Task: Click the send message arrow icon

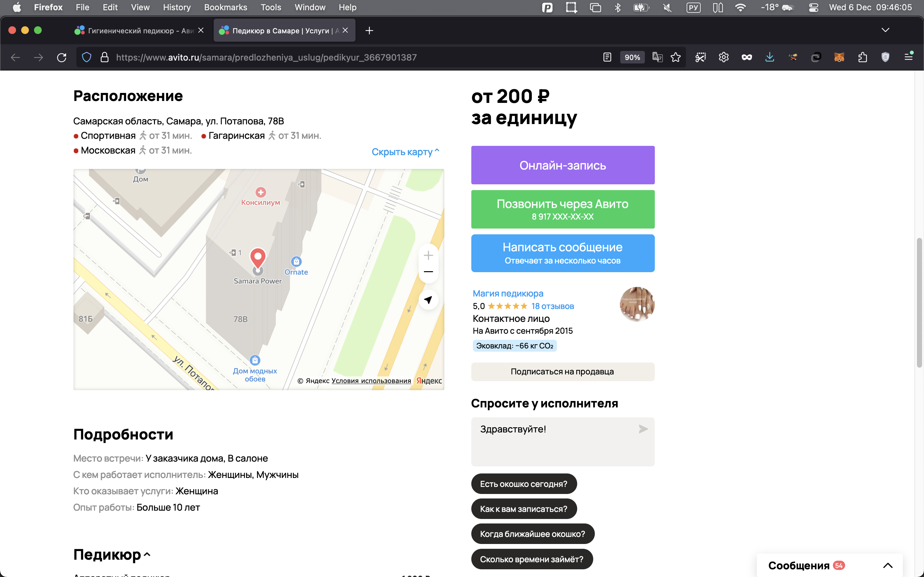Action: click(x=643, y=429)
